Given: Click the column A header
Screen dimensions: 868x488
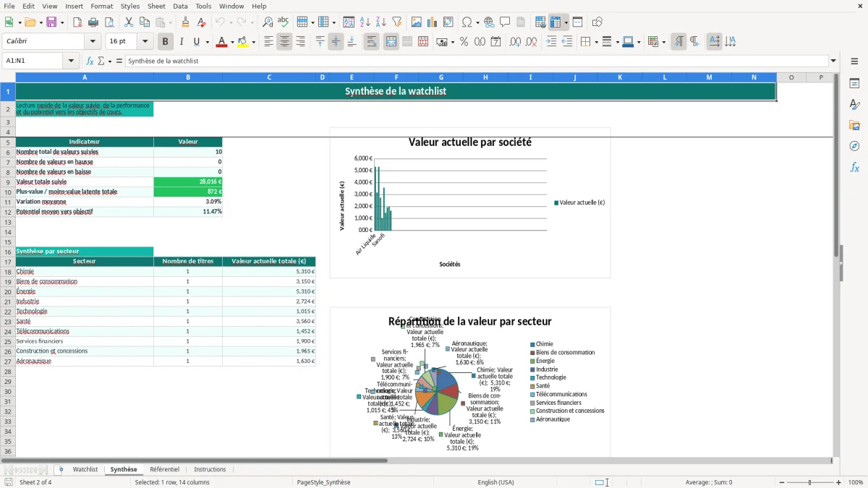Looking at the screenshot, I should [x=85, y=77].
